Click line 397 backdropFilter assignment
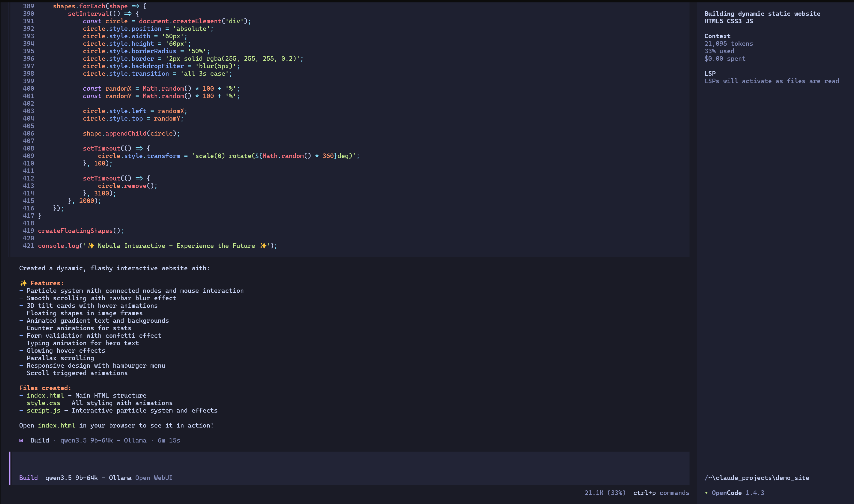854x504 pixels. click(161, 66)
